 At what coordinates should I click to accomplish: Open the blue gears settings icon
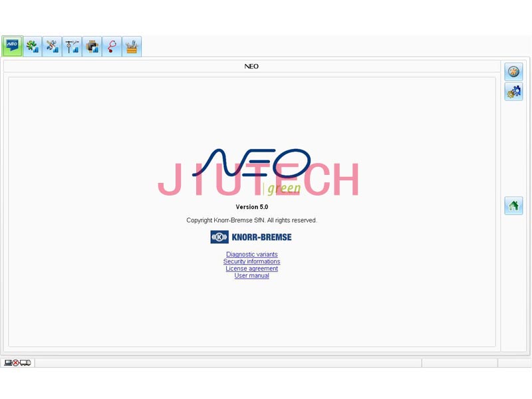pos(513,92)
